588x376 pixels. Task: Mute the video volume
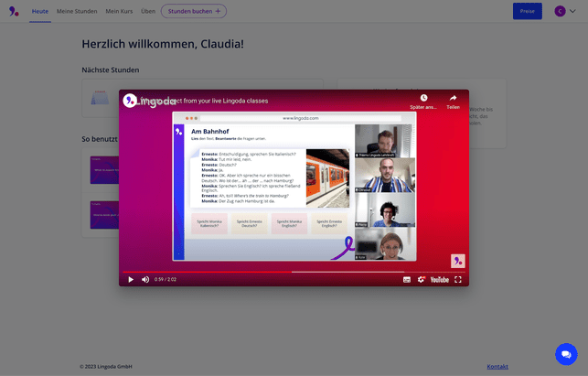click(x=145, y=279)
